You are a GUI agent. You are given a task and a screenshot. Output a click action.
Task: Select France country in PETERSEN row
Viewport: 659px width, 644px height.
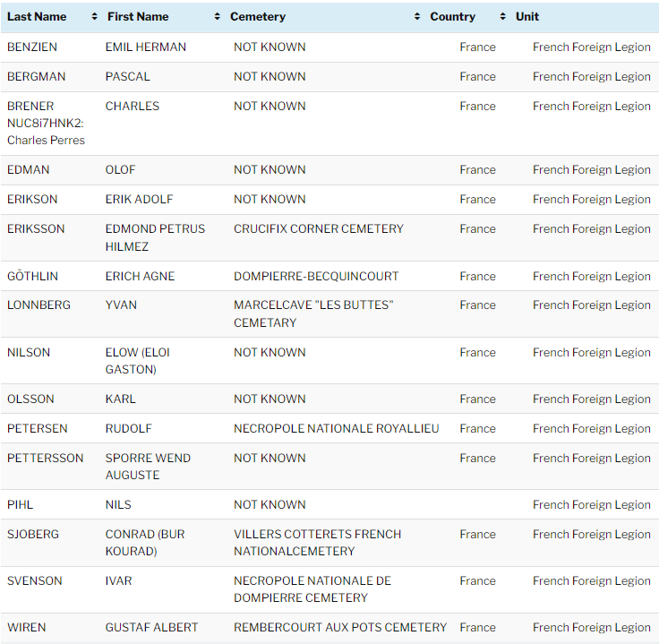coord(477,428)
